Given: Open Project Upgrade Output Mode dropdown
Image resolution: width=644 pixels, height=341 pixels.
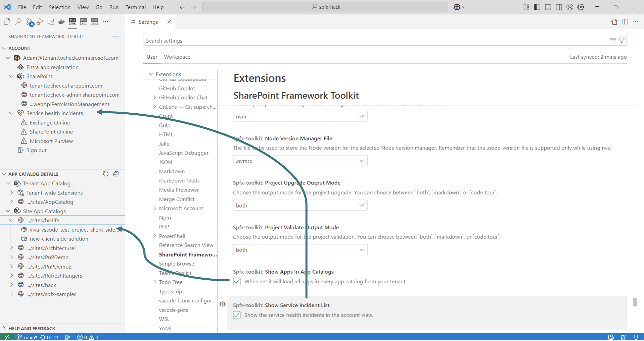Looking at the screenshot, I should [x=300, y=205].
